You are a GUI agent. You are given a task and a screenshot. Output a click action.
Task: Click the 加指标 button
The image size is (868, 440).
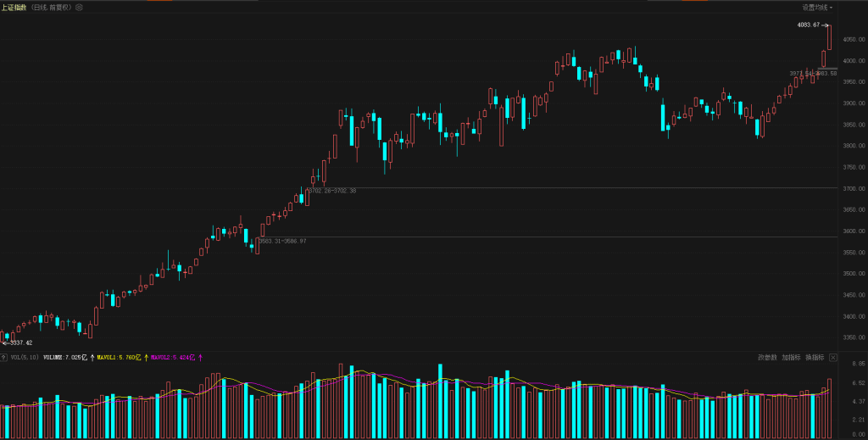pos(791,358)
